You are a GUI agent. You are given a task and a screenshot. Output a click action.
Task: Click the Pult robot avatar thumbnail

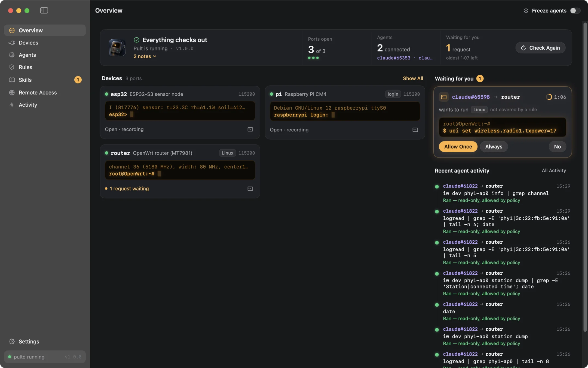117,47
